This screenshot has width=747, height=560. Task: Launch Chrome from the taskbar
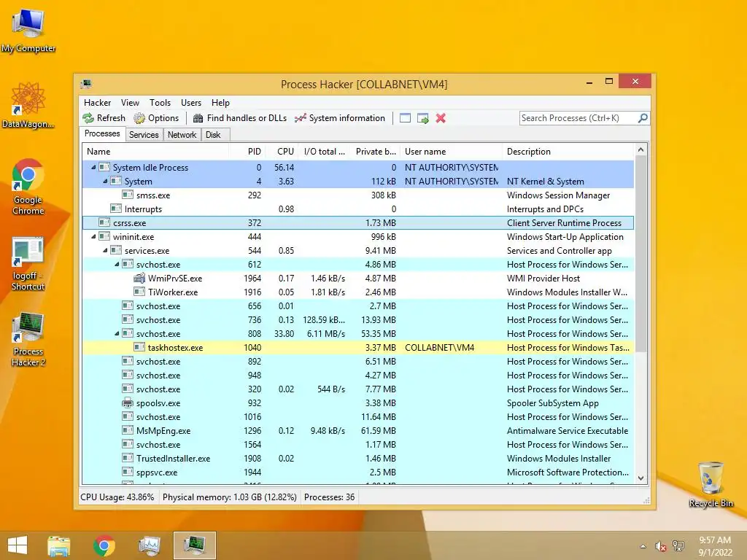[104, 545]
